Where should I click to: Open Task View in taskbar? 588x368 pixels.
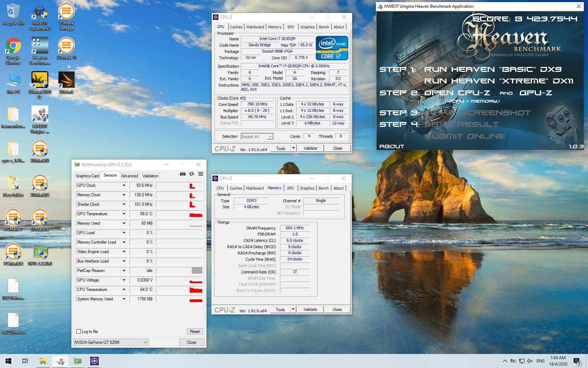point(25,361)
